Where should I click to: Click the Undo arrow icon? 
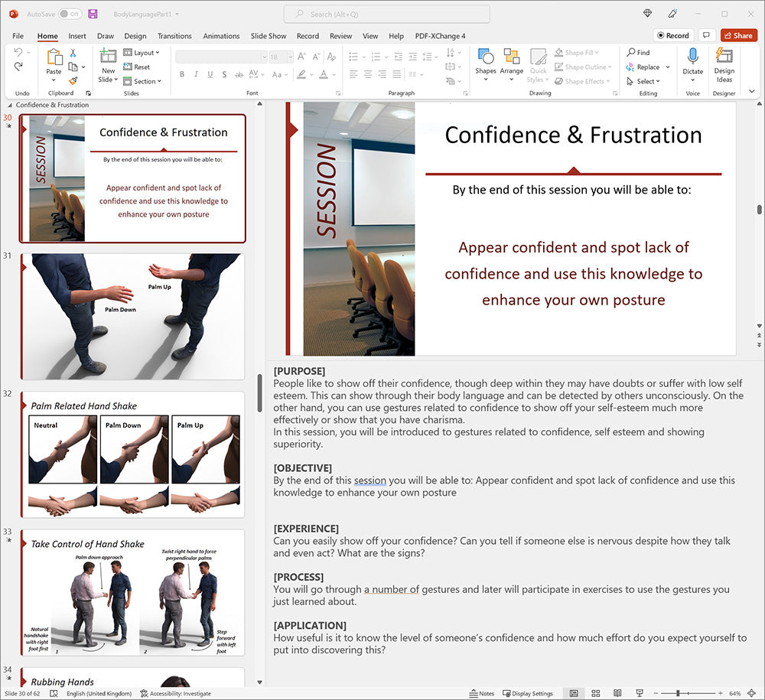[18, 52]
